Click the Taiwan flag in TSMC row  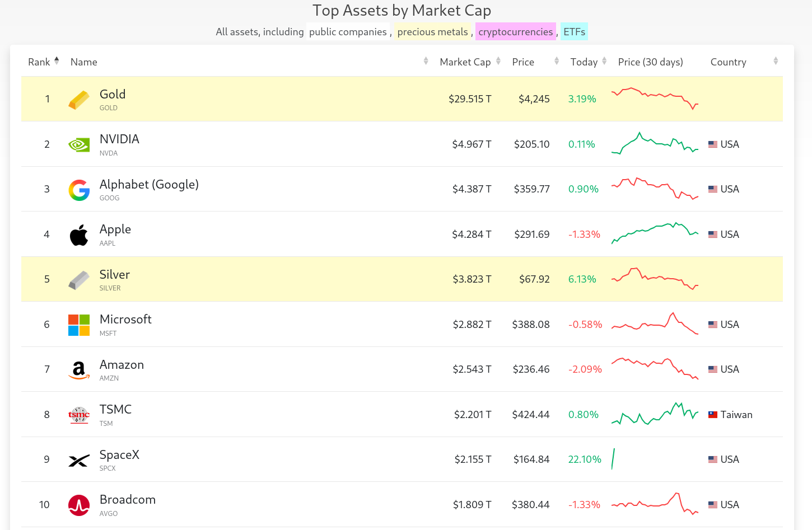(713, 415)
